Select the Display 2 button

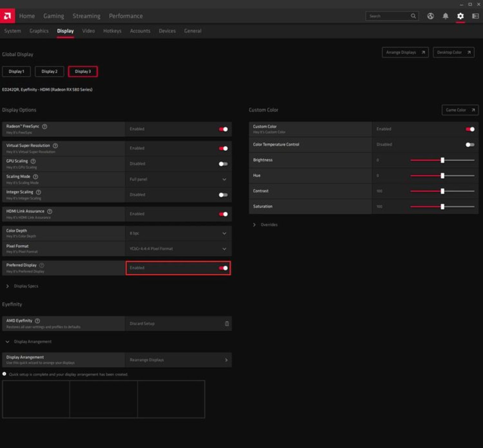click(50, 72)
